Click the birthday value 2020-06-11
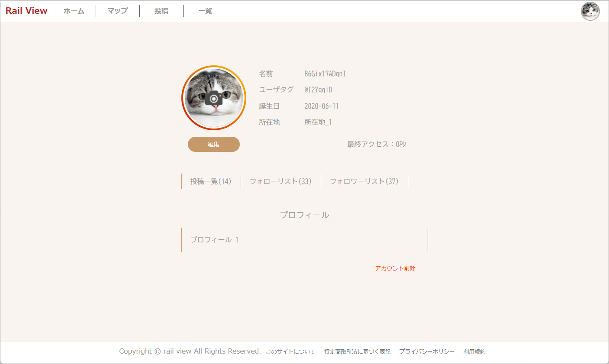This screenshot has height=364, width=609. click(322, 106)
